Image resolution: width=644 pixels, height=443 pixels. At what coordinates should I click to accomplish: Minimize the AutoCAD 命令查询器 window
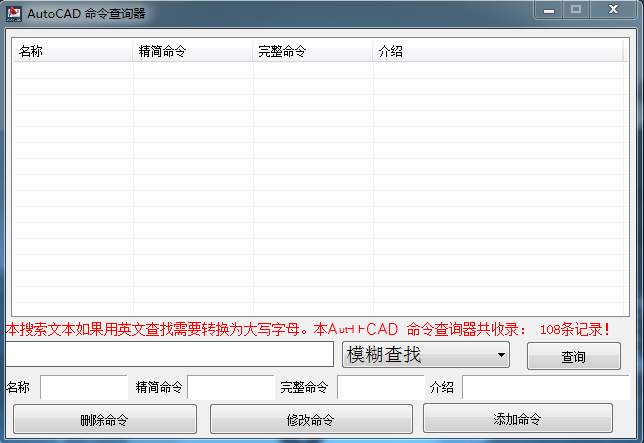pos(548,9)
